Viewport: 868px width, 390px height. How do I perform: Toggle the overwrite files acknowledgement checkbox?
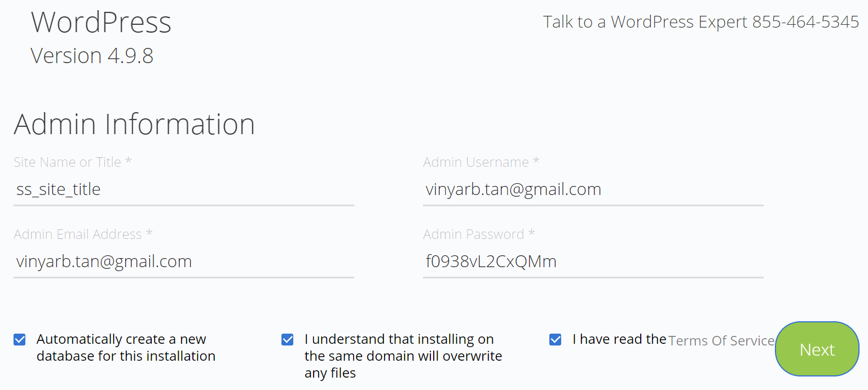pyautogui.click(x=288, y=340)
